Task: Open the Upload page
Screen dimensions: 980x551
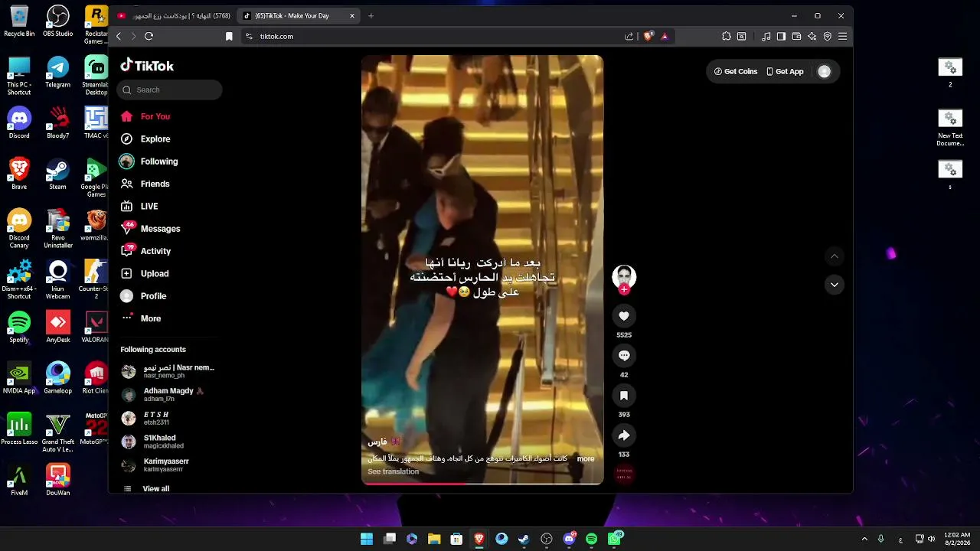Action: tap(145, 273)
